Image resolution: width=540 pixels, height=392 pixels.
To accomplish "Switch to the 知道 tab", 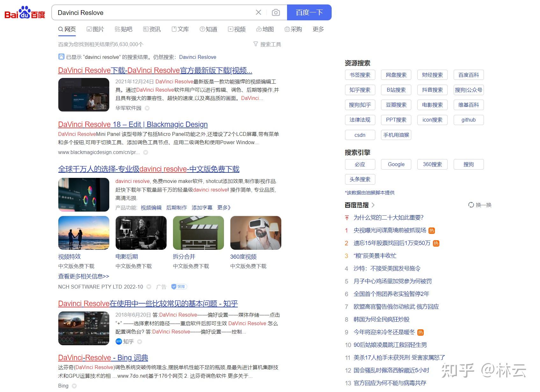I will coord(209,29).
